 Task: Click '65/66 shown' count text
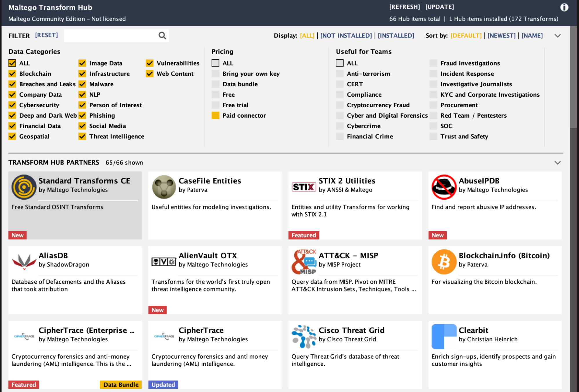[124, 163]
